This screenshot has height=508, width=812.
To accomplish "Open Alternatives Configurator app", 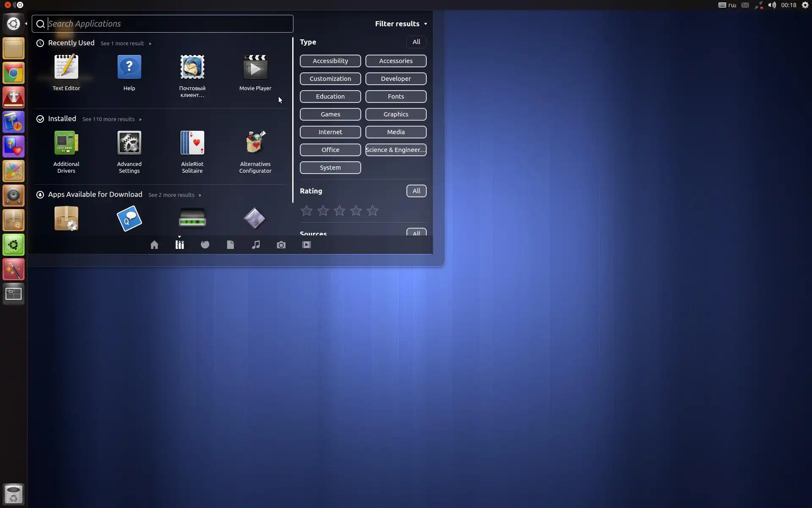I will 255,144.
